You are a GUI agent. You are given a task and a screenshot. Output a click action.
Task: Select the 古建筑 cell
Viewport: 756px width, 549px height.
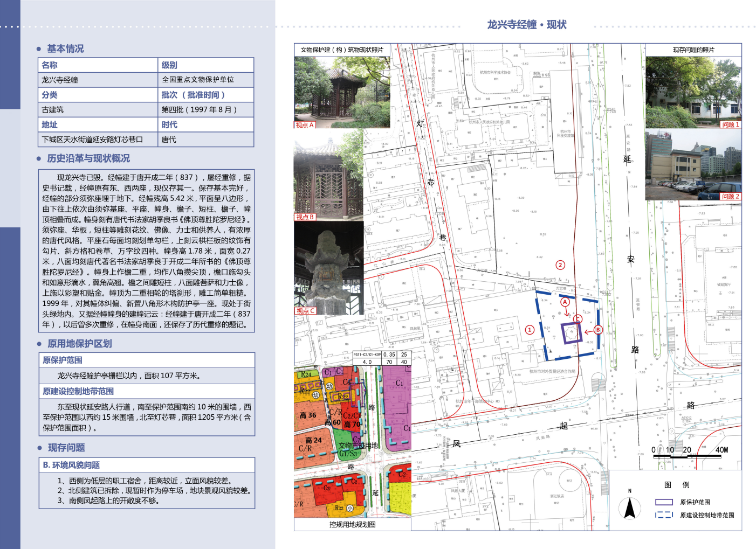98,109
